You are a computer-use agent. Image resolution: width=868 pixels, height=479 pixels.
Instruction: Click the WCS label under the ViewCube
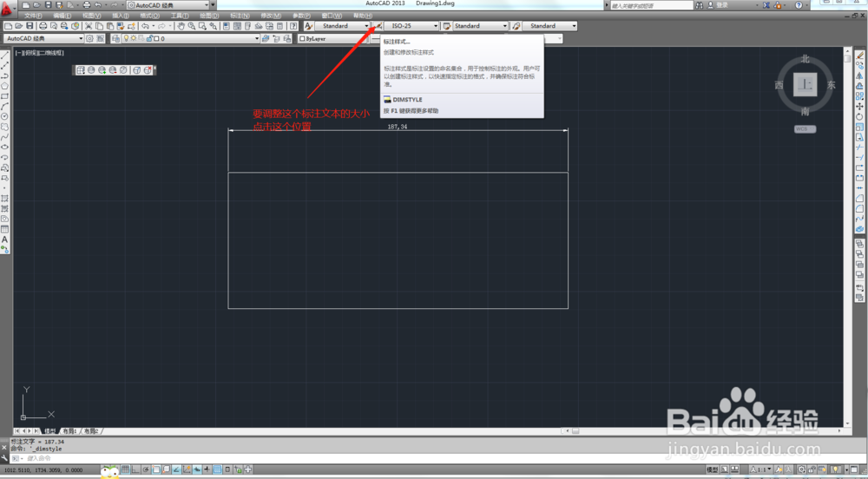click(x=805, y=129)
